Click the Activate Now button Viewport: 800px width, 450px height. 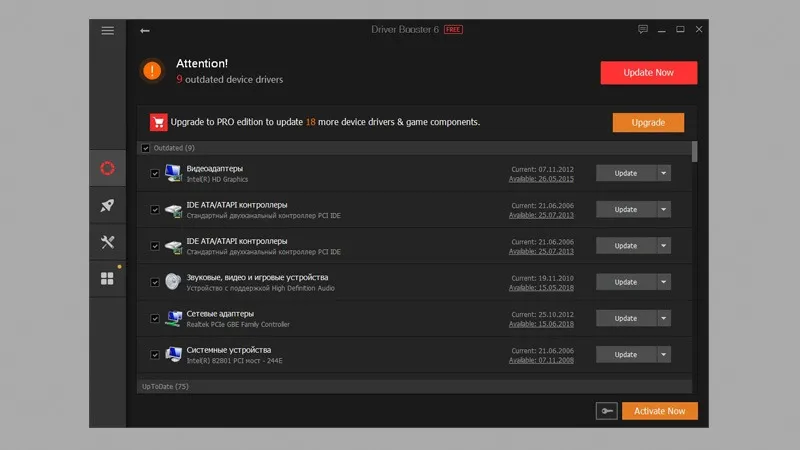click(x=659, y=411)
